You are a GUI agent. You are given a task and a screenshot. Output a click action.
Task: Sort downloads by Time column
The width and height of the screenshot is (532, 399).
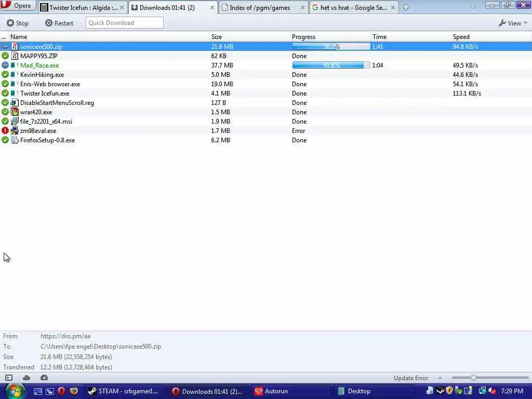pos(379,37)
